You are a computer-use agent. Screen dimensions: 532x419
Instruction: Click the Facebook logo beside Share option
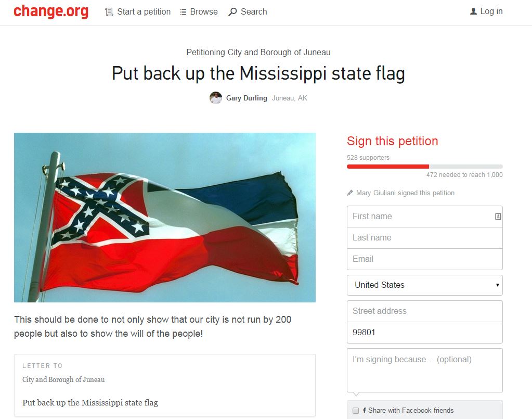tap(365, 410)
